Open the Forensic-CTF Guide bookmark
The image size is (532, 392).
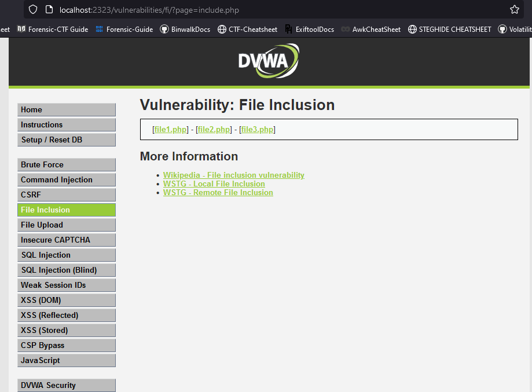pyautogui.click(x=53, y=29)
